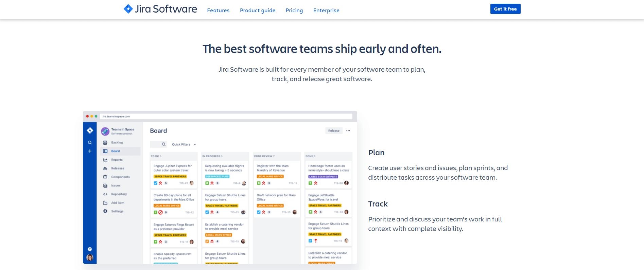The image size is (644, 270).
Task: Click inside the board search field
Action: (158, 144)
